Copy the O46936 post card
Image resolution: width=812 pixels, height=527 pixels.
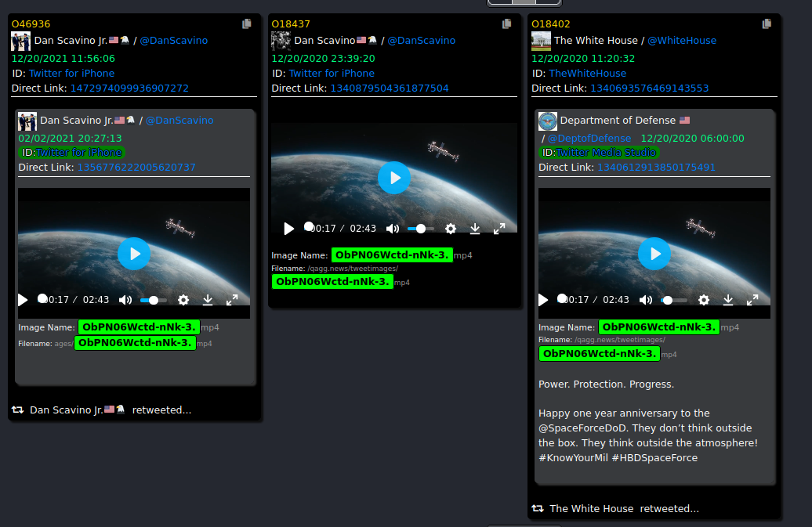246,23
